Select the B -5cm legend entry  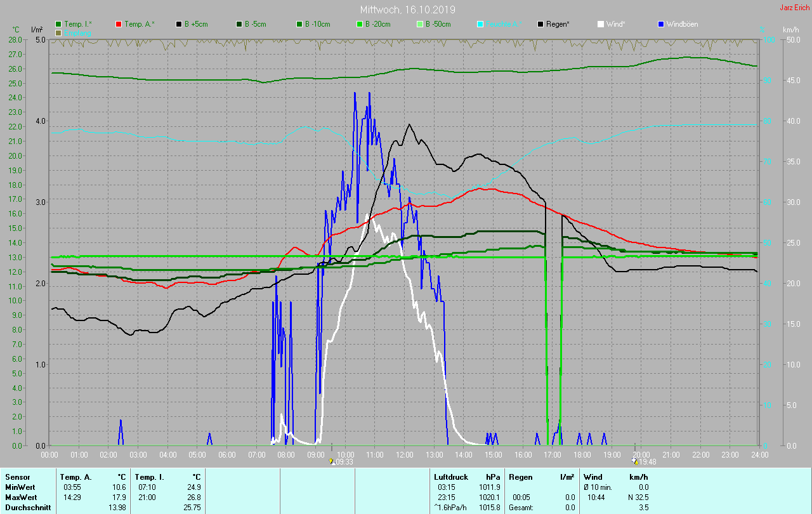pyautogui.click(x=256, y=24)
